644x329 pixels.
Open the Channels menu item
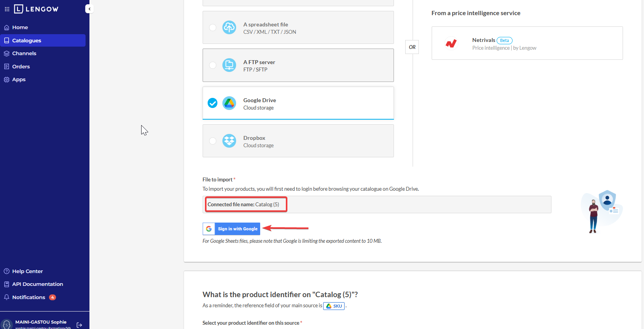click(24, 54)
